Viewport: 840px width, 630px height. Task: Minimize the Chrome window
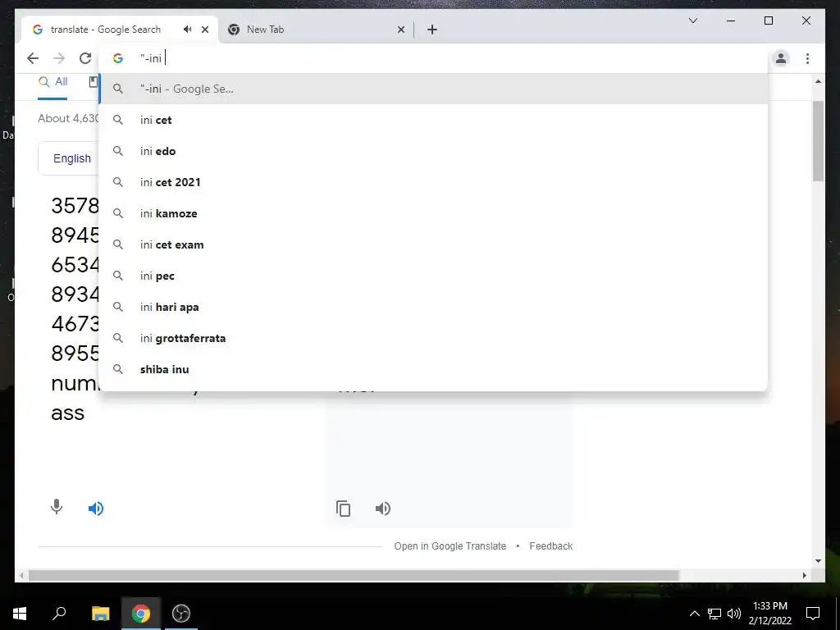(731, 21)
